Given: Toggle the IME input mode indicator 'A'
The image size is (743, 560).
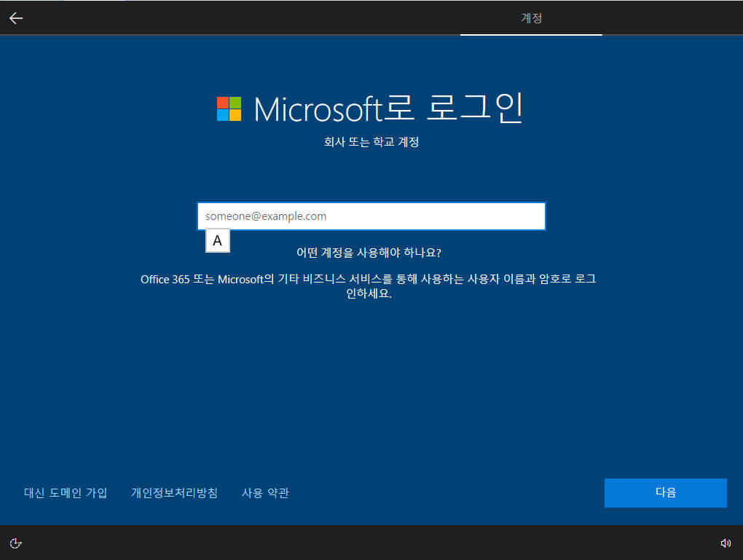Looking at the screenshot, I should pyautogui.click(x=218, y=241).
